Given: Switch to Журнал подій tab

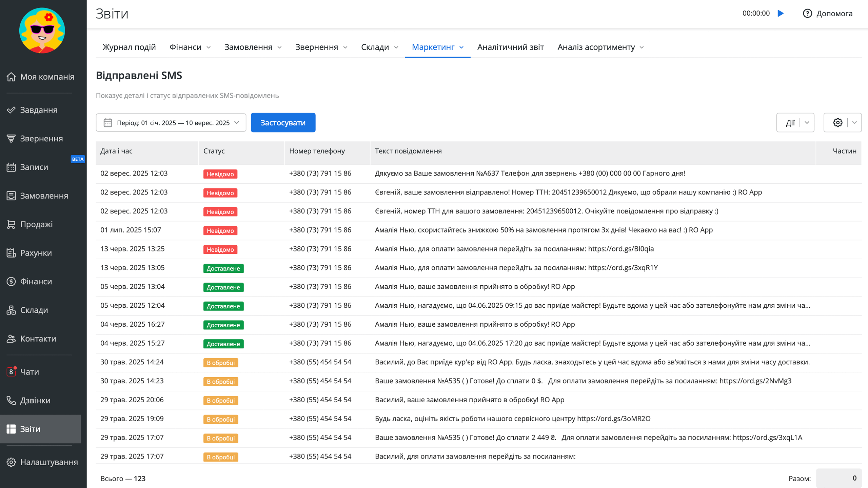Looking at the screenshot, I should 129,47.
